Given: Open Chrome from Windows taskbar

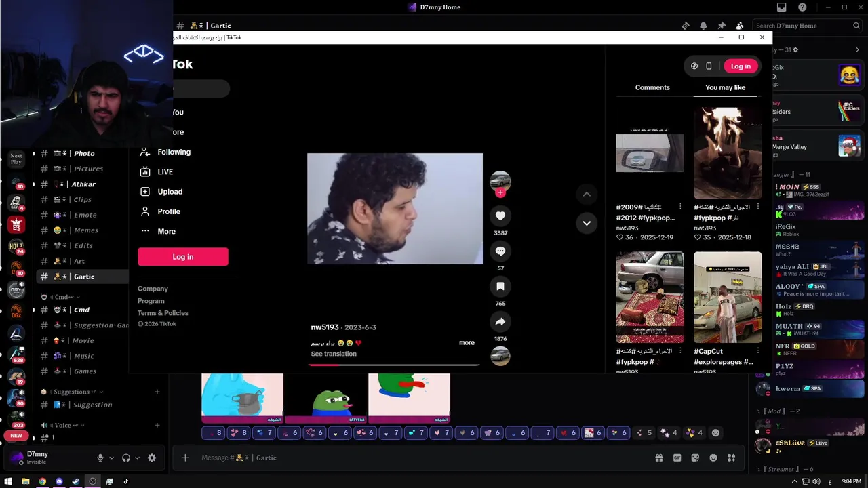Looking at the screenshot, I should pyautogui.click(x=42, y=481).
